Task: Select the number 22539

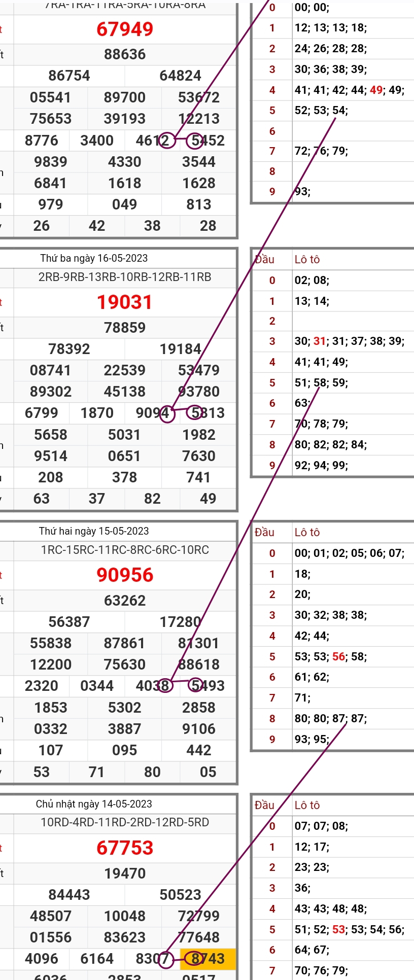Action: [125, 370]
